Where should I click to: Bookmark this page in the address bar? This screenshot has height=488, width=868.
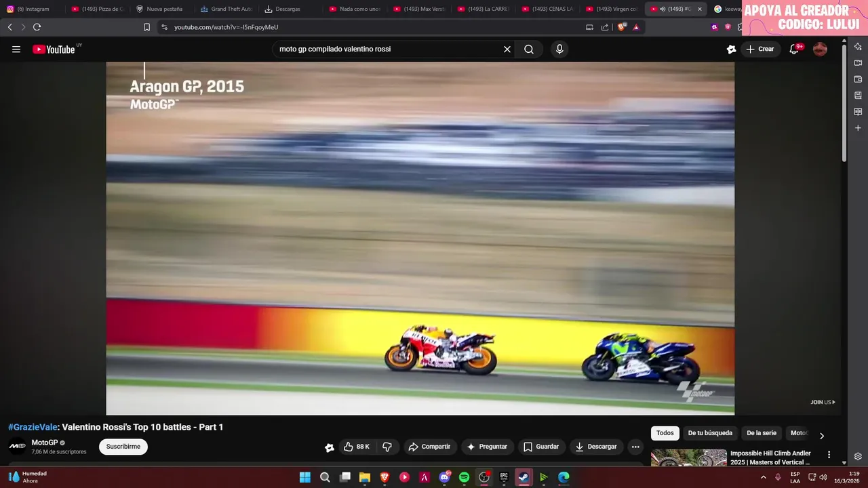coord(146,27)
